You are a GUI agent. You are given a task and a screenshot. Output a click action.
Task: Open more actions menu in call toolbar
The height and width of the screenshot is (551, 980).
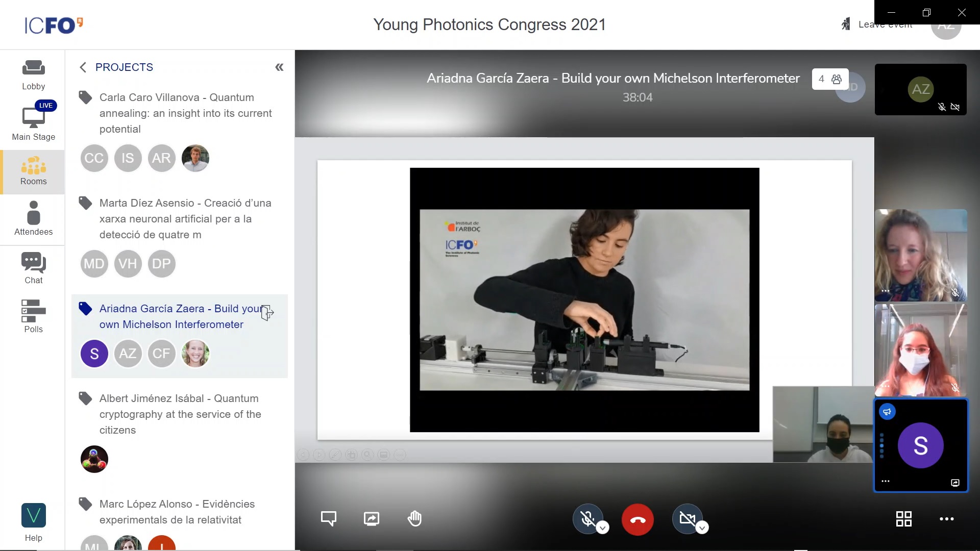tap(946, 519)
